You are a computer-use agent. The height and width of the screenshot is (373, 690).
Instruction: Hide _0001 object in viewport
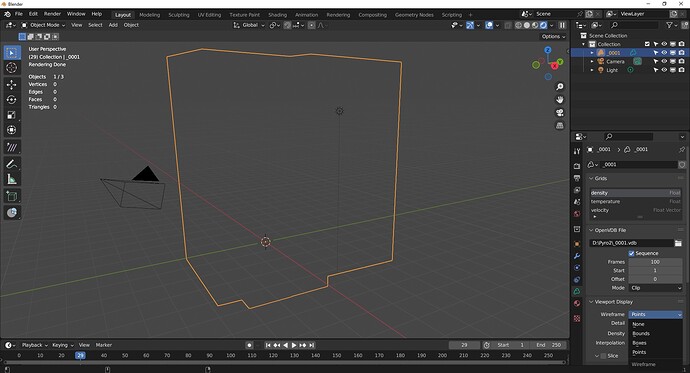click(x=664, y=53)
